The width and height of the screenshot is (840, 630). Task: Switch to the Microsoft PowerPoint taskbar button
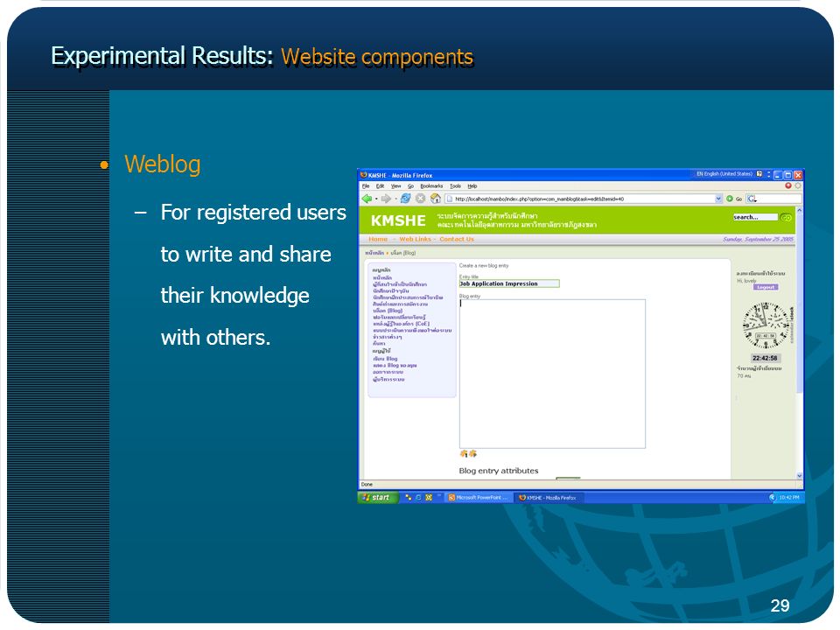pos(478,498)
